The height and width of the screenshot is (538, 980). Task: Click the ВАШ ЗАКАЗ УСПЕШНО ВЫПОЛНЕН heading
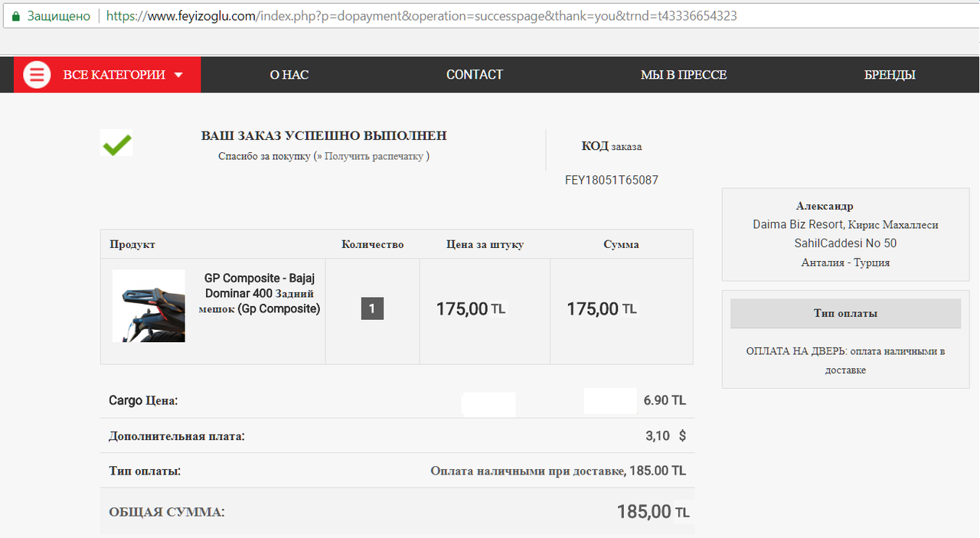[324, 135]
